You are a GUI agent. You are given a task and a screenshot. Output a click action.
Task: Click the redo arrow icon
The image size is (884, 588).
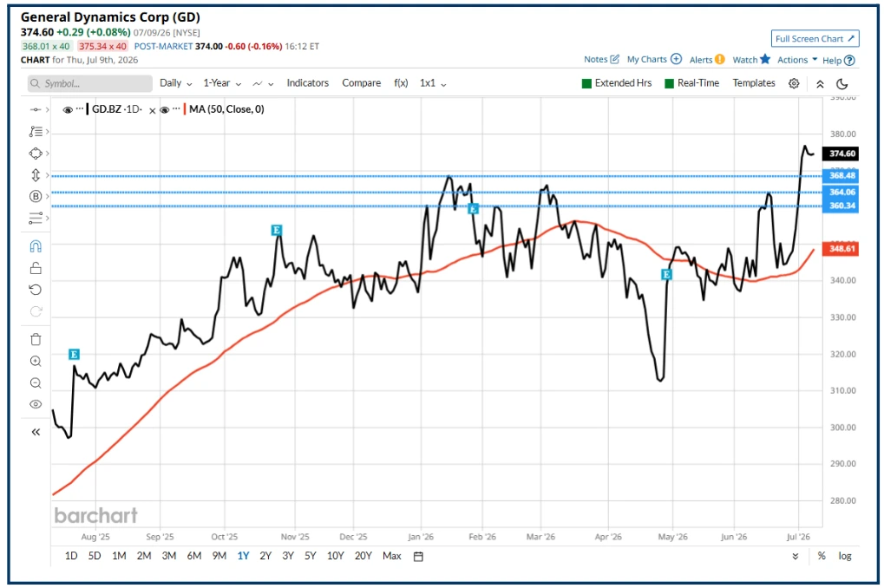pyautogui.click(x=36, y=311)
